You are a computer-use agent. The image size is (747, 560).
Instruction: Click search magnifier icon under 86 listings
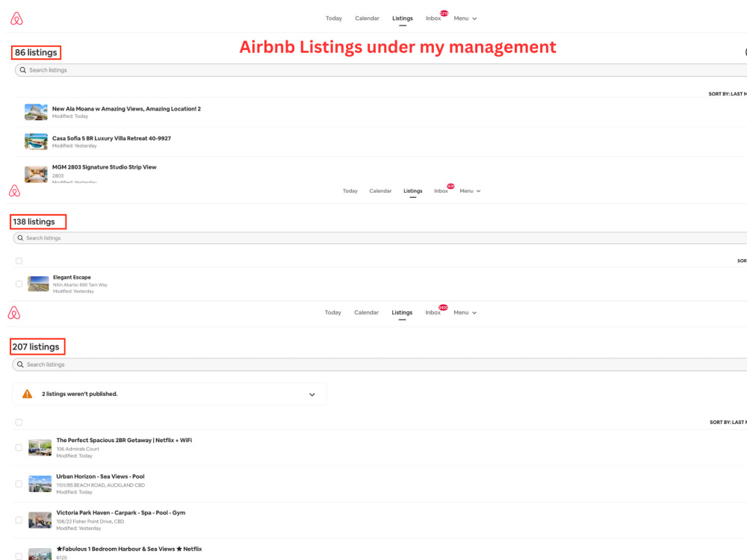(x=23, y=70)
